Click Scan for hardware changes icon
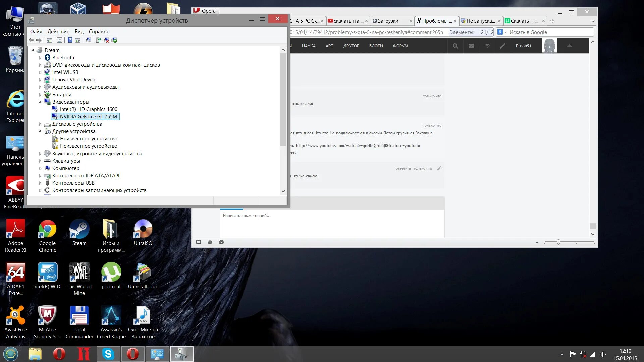The image size is (644, 362). [x=88, y=40]
